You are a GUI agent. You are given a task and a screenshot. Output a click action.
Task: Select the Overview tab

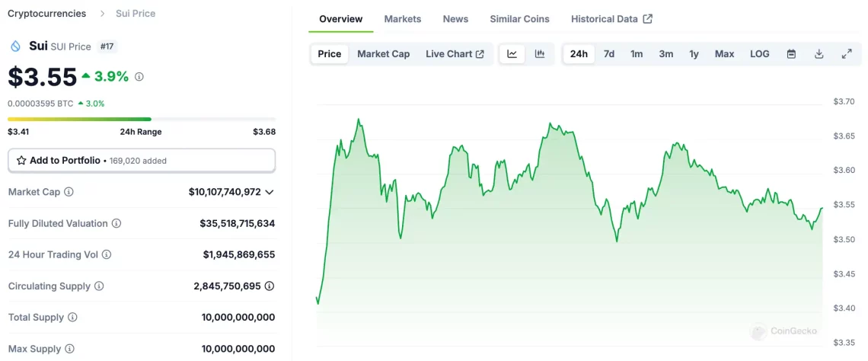pos(341,19)
